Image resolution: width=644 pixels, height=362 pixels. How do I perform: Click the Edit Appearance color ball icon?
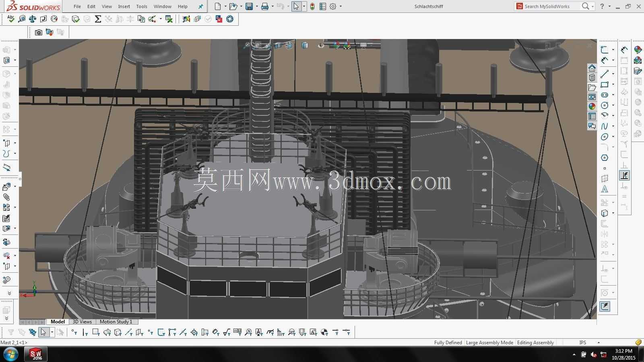click(638, 49)
